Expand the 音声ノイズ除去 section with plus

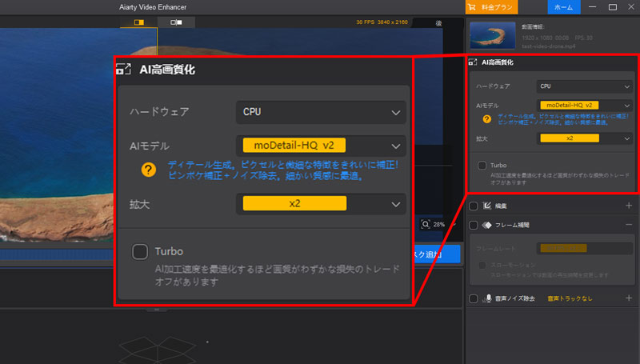pyautogui.click(x=629, y=298)
